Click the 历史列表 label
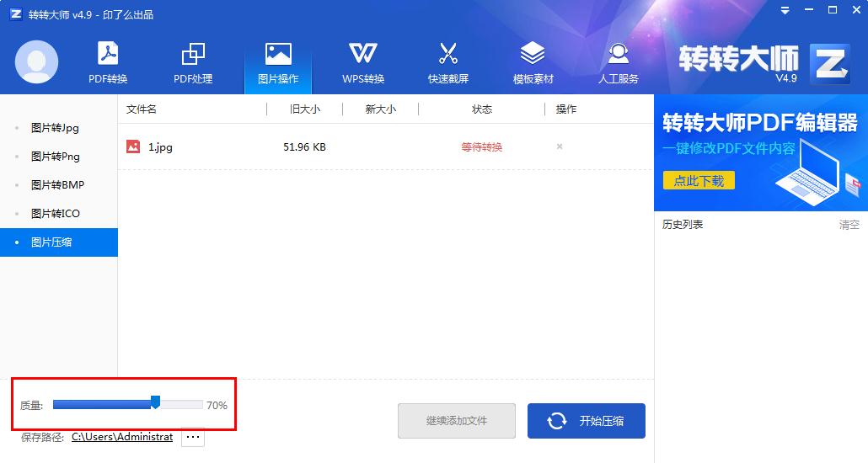 click(x=683, y=225)
